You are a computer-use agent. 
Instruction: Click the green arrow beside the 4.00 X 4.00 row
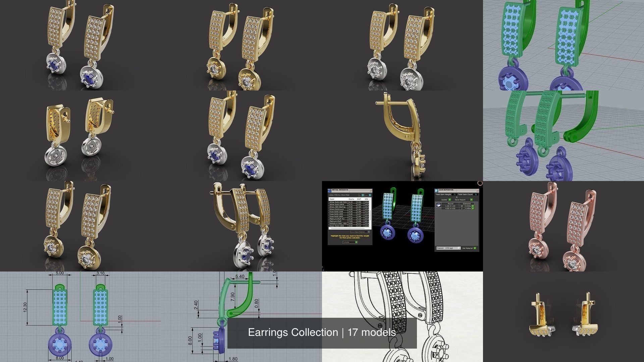click(473, 208)
